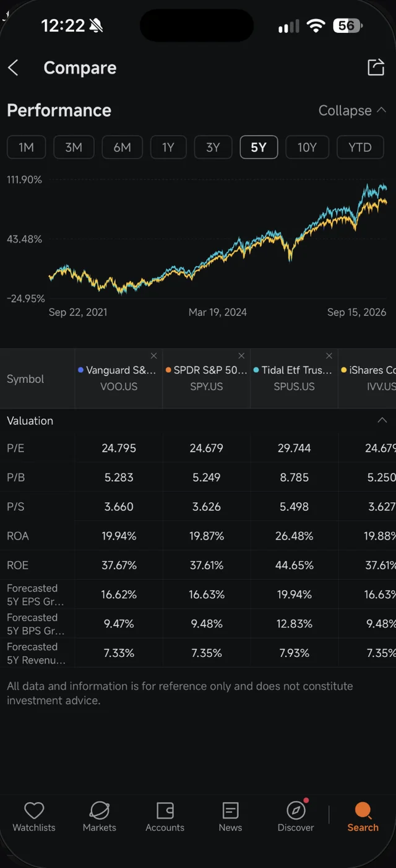Open Tidal SPUS.US column header

pos(294,379)
